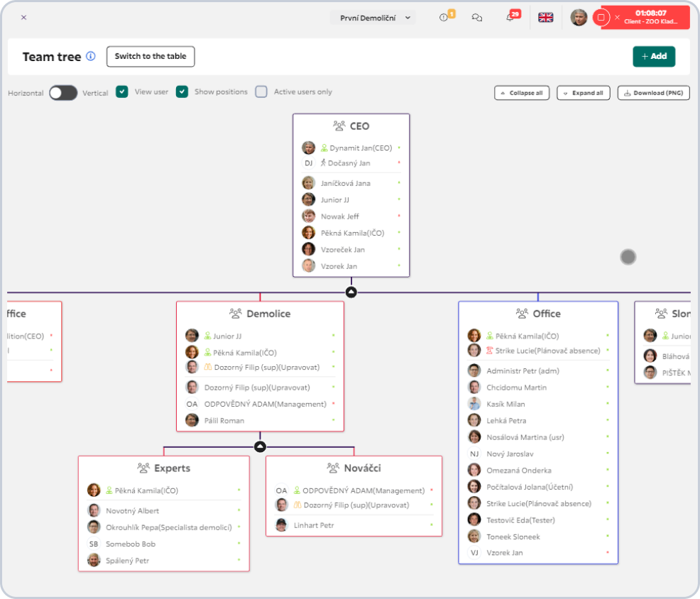Image resolution: width=700 pixels, height=599 pixels.
Task: Click the UK flag language icon
Action: tap(545, 18)
